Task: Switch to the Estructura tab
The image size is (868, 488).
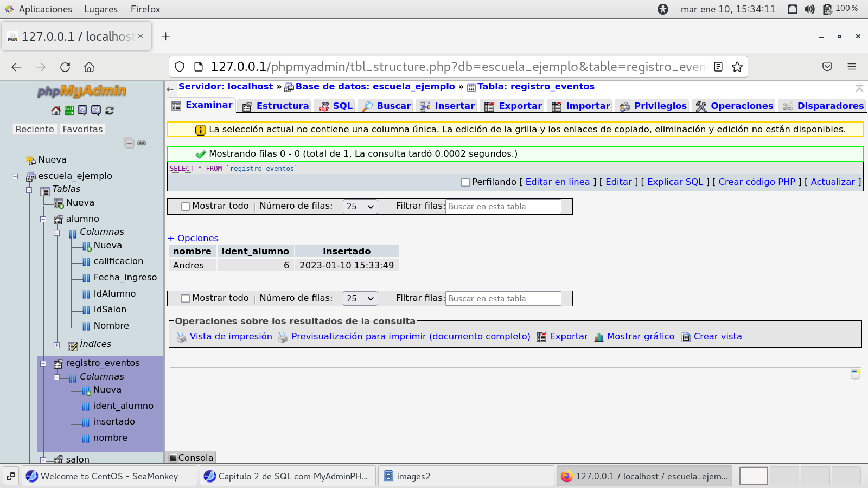Action: coord(282,106)
